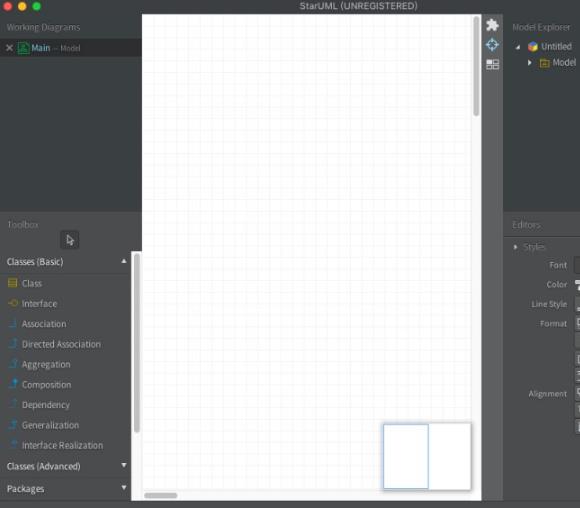Click the diagram vertical scrollbar

click(x=476, y=67)
